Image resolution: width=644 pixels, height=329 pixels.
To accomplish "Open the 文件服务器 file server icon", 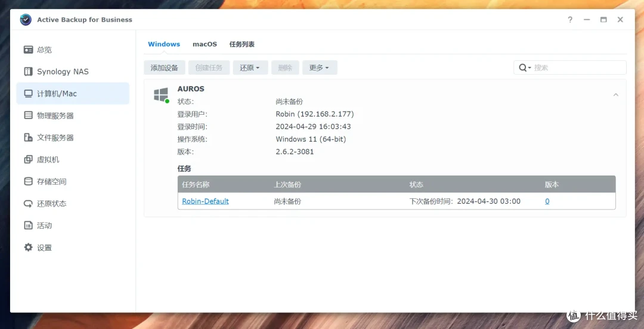I will [x=28, y=138].
